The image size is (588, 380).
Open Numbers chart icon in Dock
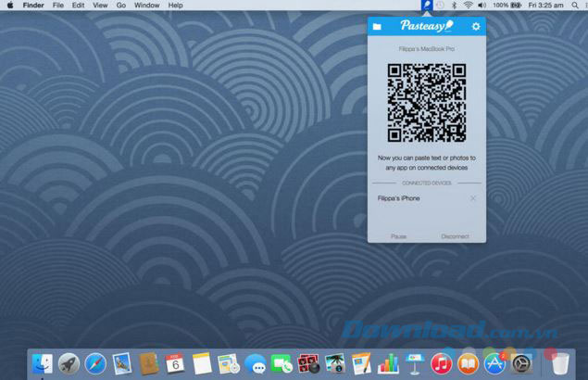(388, 363)
